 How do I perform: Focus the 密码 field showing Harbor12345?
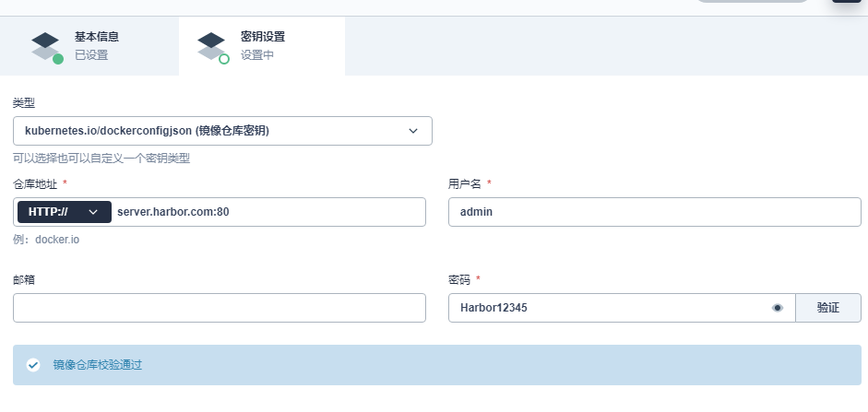609,308
